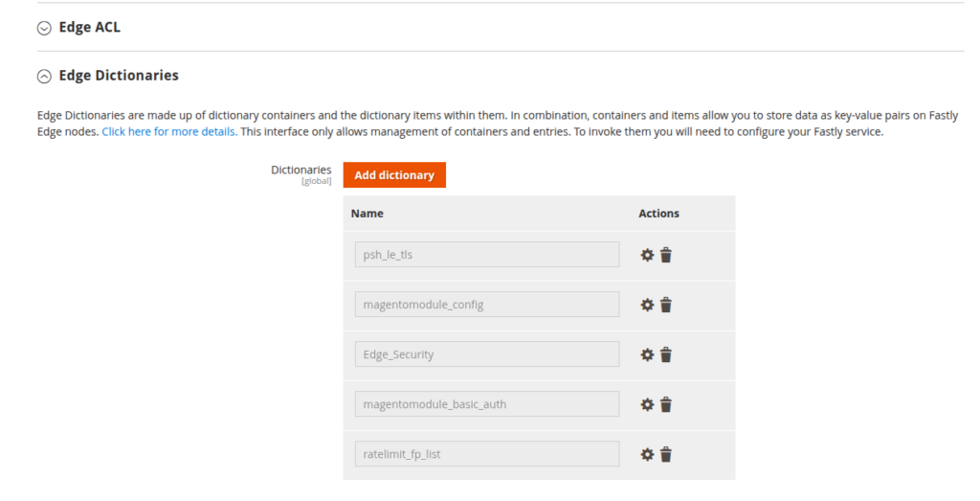Viewport: 980px width, 501px height.
Task: Delete magentomodule_basic_auth with trash icon
Action: [666, 404]
